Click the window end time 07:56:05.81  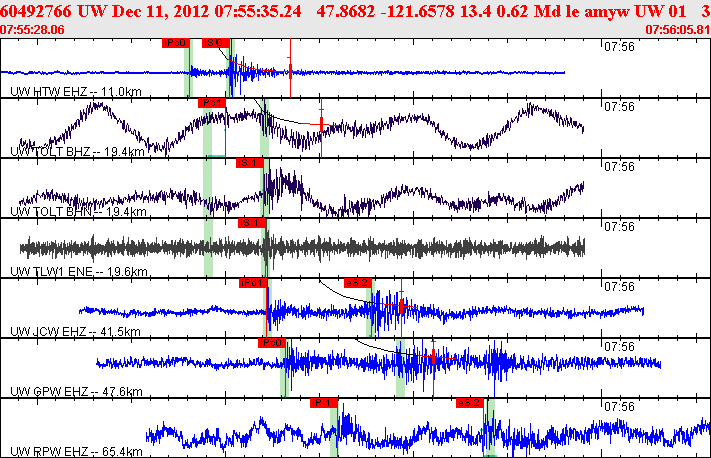click(677, 30)
